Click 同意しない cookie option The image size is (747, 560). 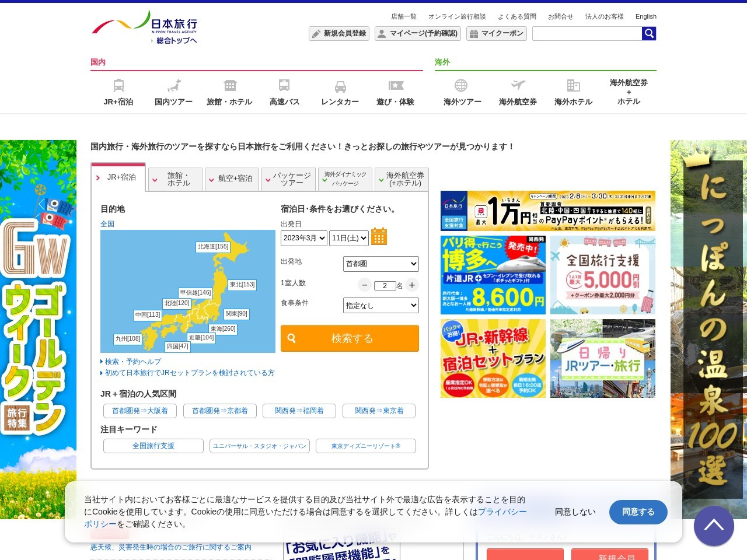point(575,512)
